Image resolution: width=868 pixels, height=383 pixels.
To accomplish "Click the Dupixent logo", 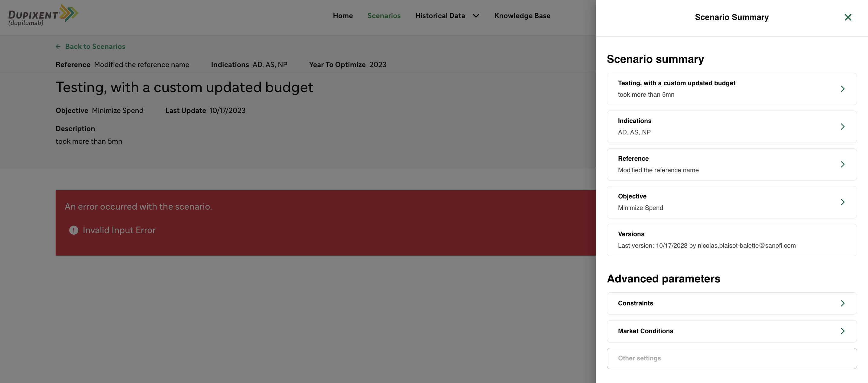I will (x=43, y=15).
